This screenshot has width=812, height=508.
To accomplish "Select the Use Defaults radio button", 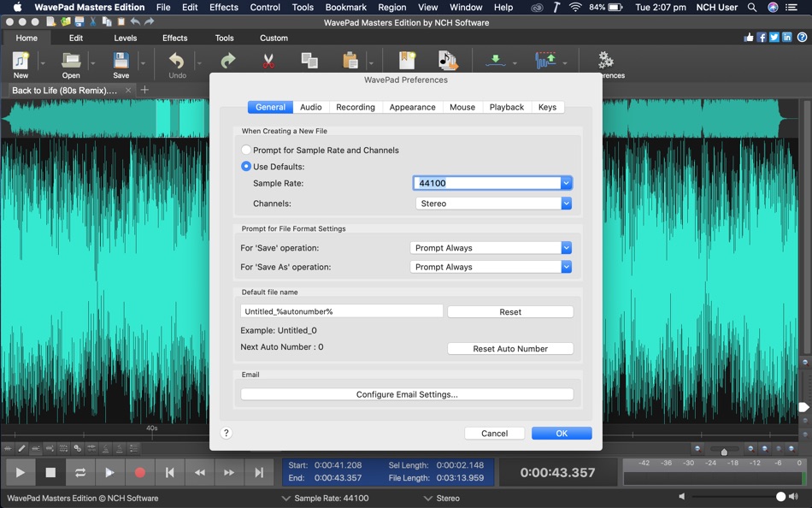I will click(246, 167).
